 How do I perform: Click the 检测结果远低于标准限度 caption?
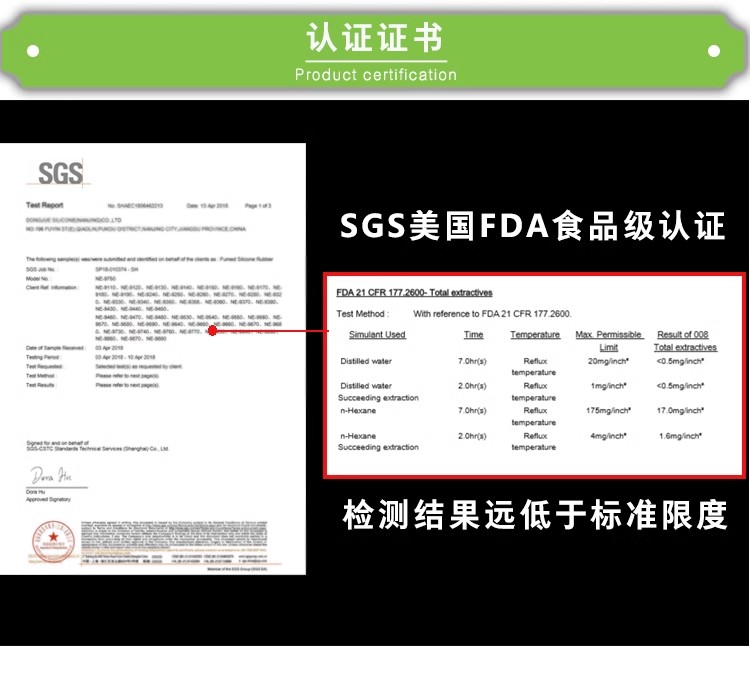coord(535,515)
